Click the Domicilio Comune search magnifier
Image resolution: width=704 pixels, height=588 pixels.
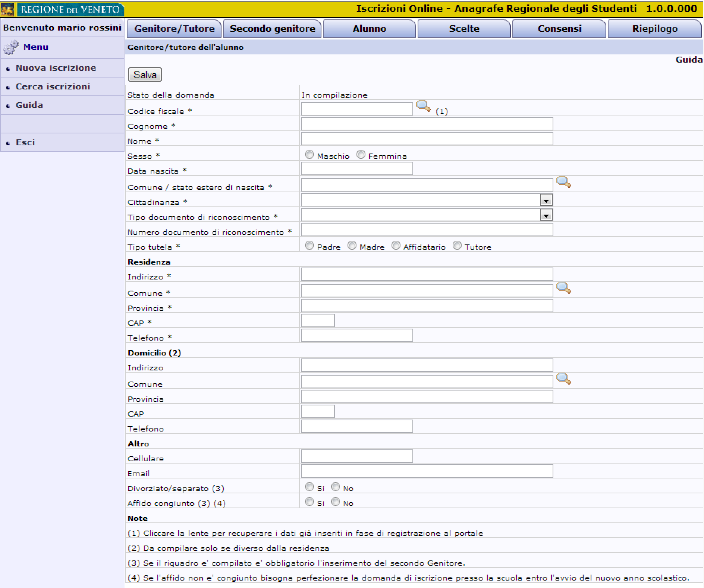[x=563, y=379]
